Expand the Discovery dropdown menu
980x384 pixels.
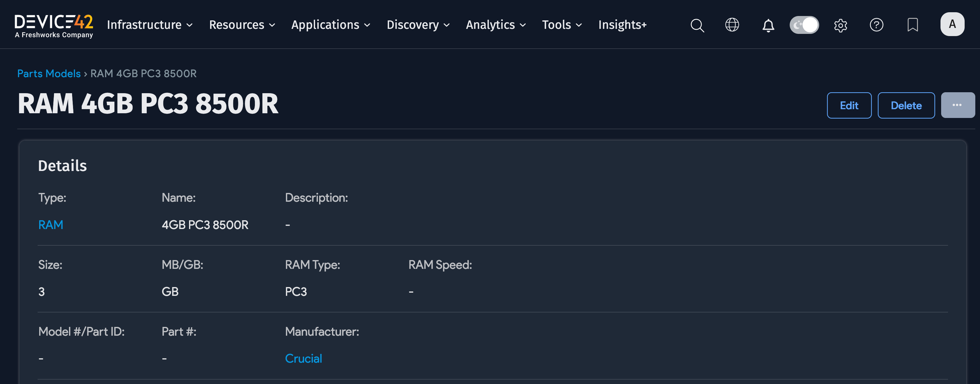[x=418, y=25]
